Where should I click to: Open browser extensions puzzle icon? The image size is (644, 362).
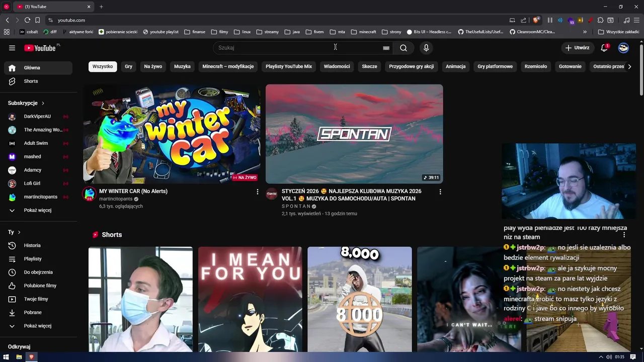(x=600, y=20)
